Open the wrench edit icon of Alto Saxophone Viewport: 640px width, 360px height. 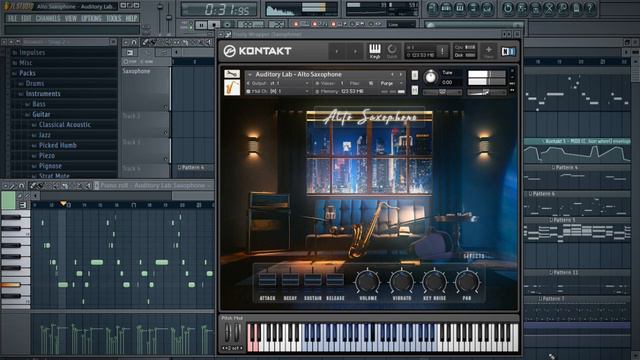point(232,74)
